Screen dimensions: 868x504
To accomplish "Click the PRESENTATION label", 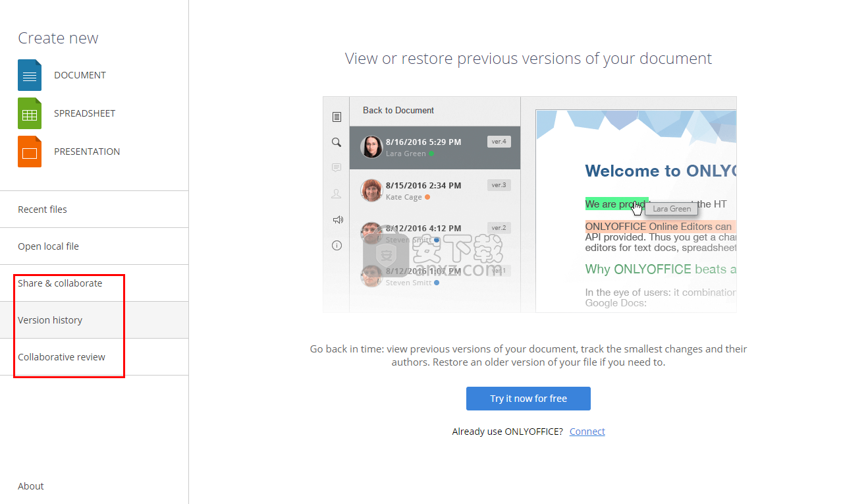I will (x=87, y=152).
